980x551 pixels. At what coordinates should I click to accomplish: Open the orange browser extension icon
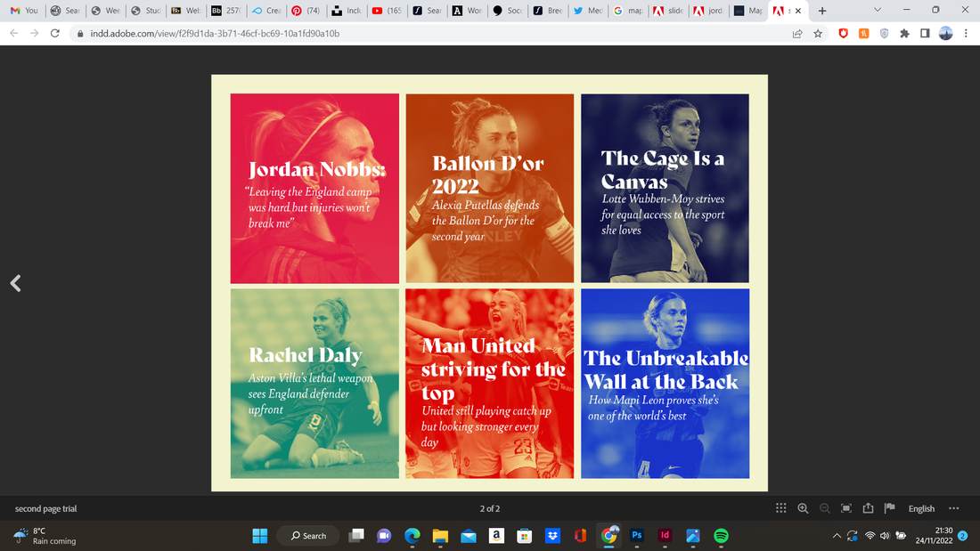pos(864,34)
